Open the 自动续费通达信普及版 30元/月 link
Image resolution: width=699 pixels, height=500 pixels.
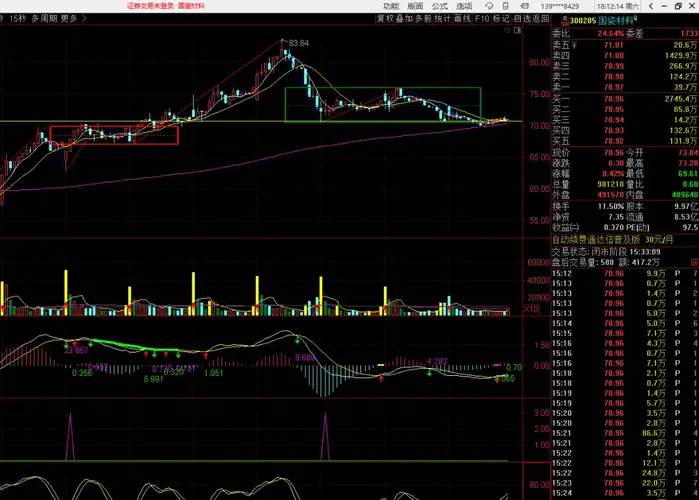tap(613, 240)
